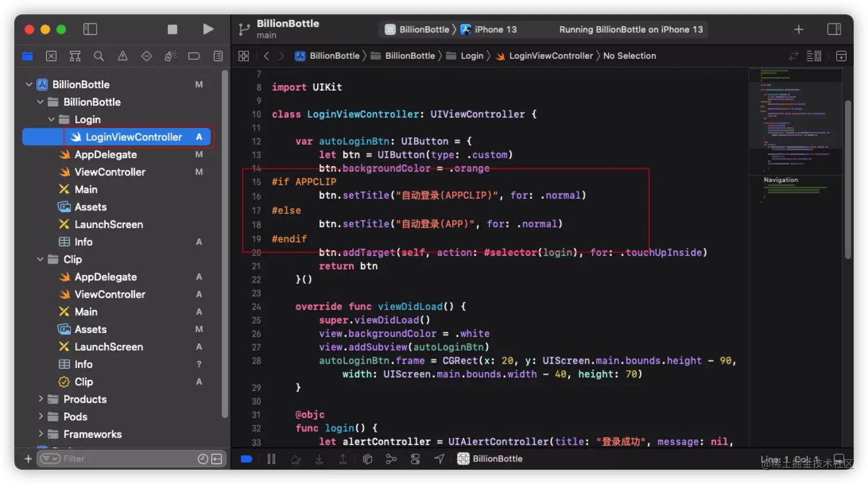Viewport: 868px width, 484px height.
Task: Run the BillionBottle scheme
Action: [208, 29]
